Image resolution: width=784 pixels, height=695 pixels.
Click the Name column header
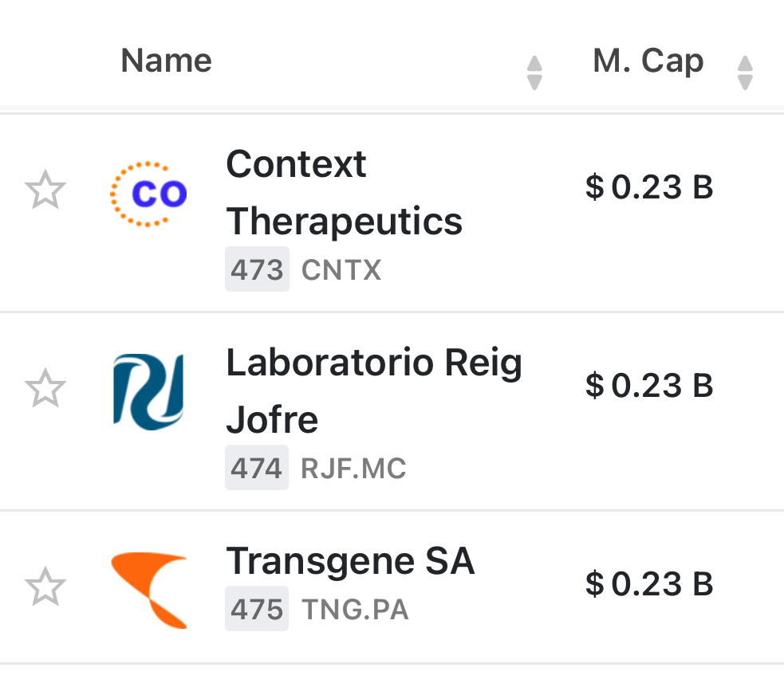pyautogui.click(x=167, y=61)
